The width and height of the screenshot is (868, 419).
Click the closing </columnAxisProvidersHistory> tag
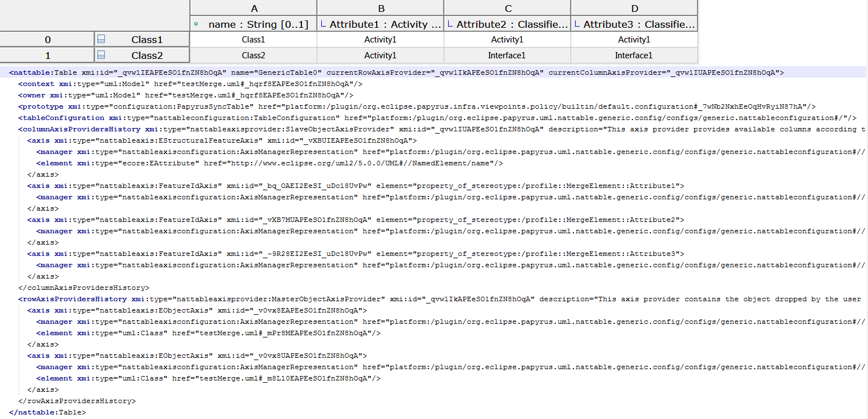84,288
